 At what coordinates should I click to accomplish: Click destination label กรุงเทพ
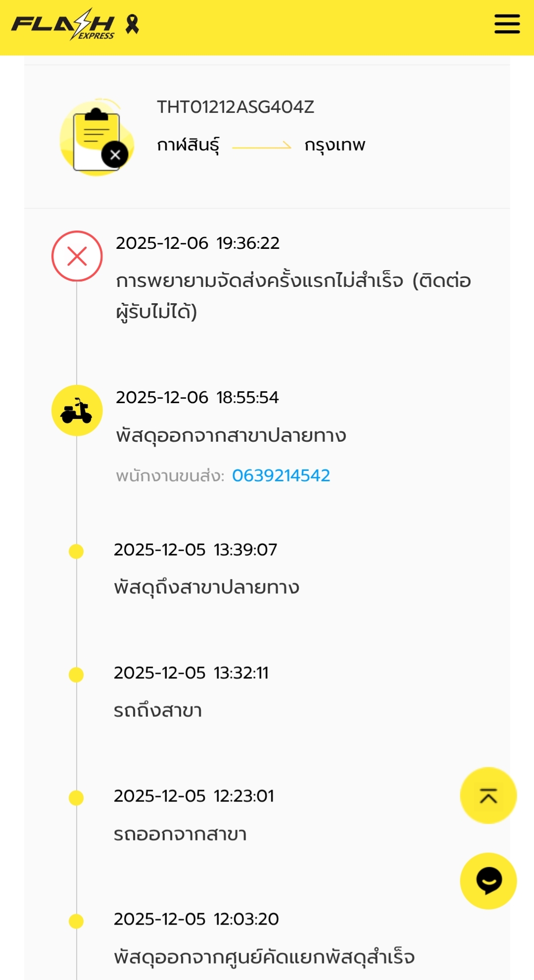[335, 145]
